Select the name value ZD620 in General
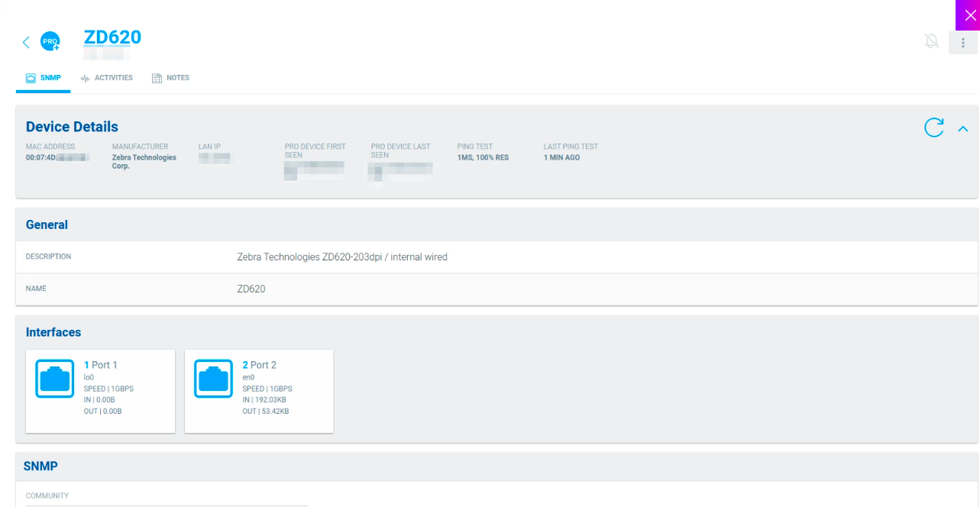This screenshot has height=507, width=980. (x=251, y=289)
